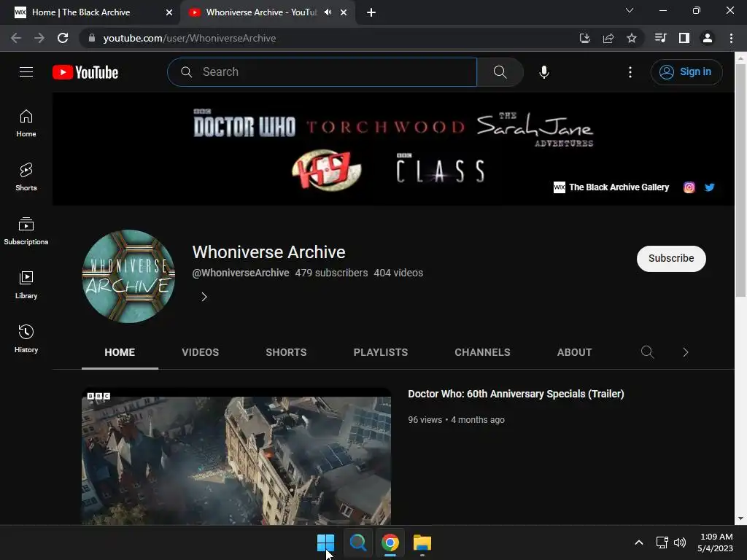Switch to the Playlists channel tab
This screenshot has width=747, height=560.
(380, 352)
